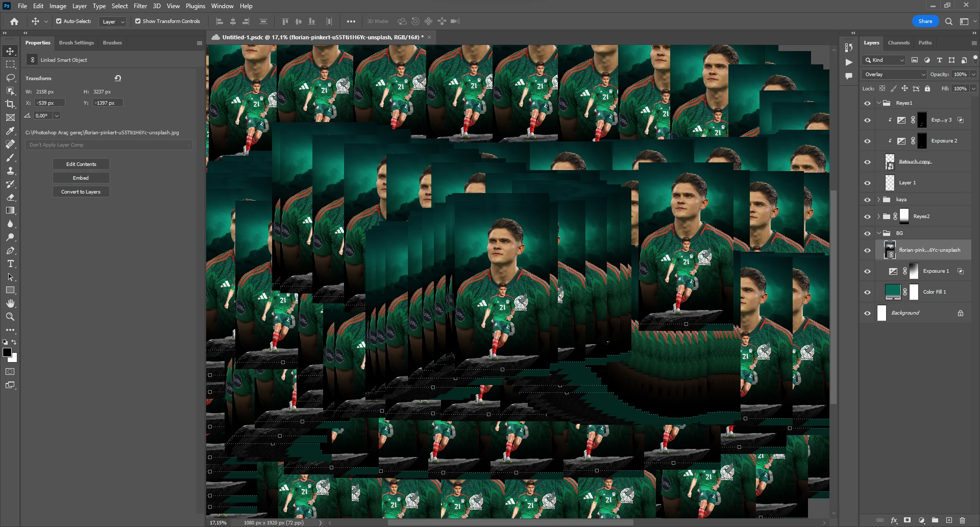Switch to Brush Settings tab
The height and width of the screenshot is (527, 980).
(77, 43)
